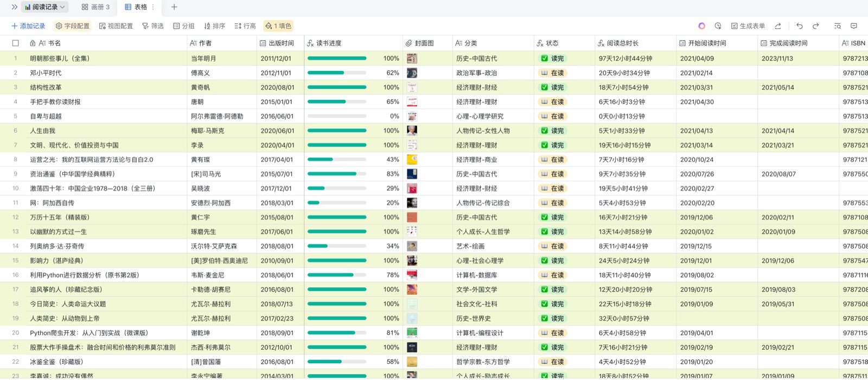
Task: Click the 0% progress bar of 自卑与超越
Action: point(337,116)
